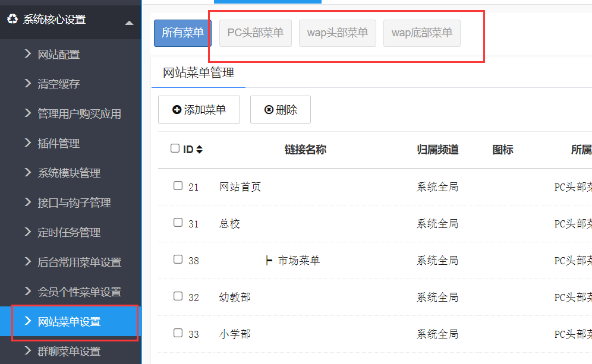592x364 pixels.
Task: Open 定时任务管理 in the sidebar
Action: point(69,232)
